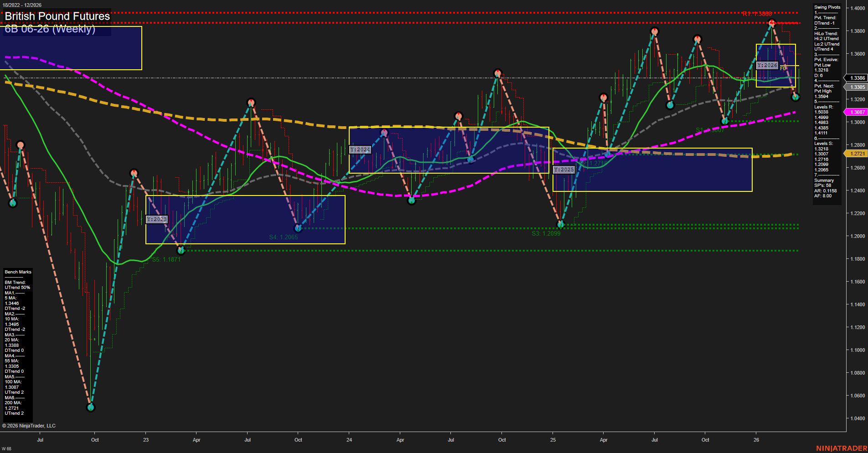Image resolution: width=868 pixels, height=453 pixels.
Task: Click the S4: 1.2065 support level label
Action: pyautogui.click(x=284, y=237)
